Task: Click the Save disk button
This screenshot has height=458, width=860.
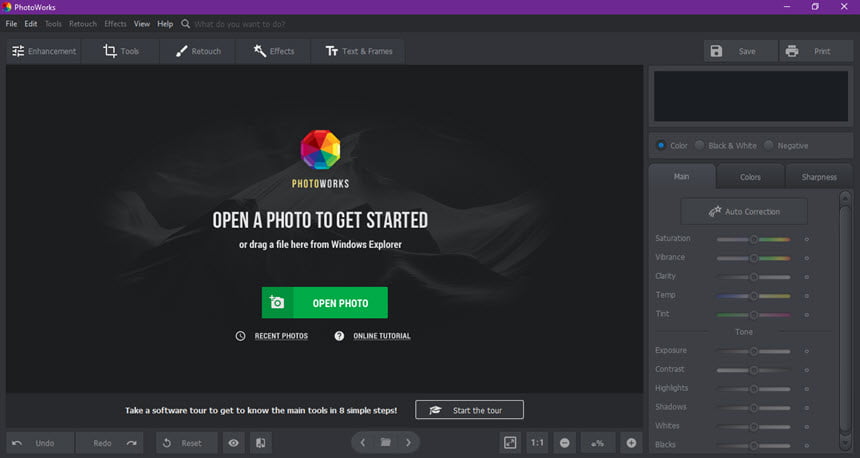Action: [740, 51]
